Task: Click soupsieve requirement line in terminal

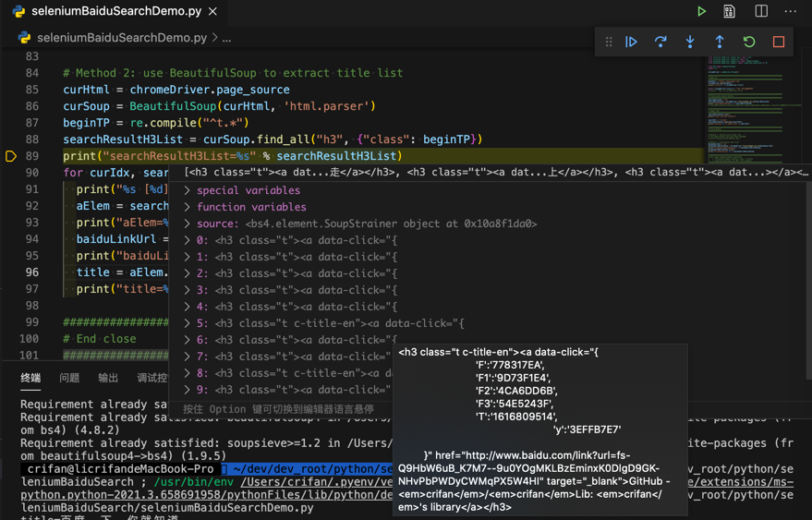Action: [206, 442]
